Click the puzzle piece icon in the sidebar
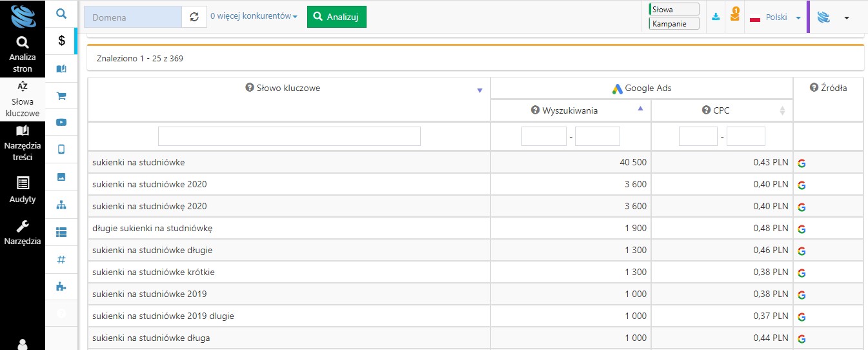The width and height of the screenshot is (868, 350). pyautogui.click(x=61, y=287)
